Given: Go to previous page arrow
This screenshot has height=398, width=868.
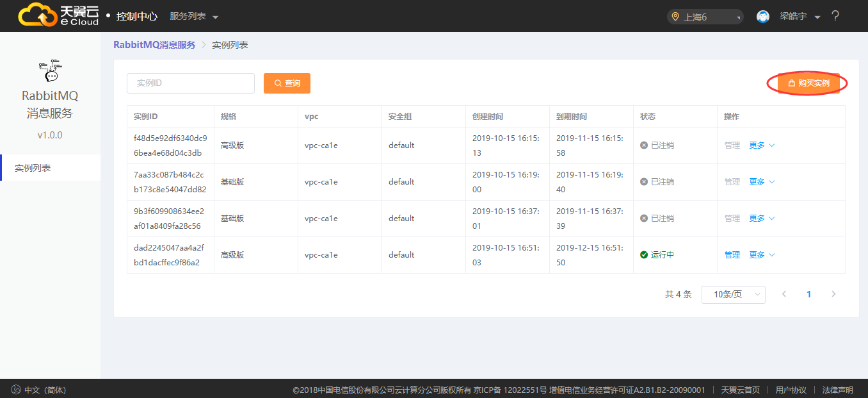Looking at the screenshot, I should tap(784, 294).
